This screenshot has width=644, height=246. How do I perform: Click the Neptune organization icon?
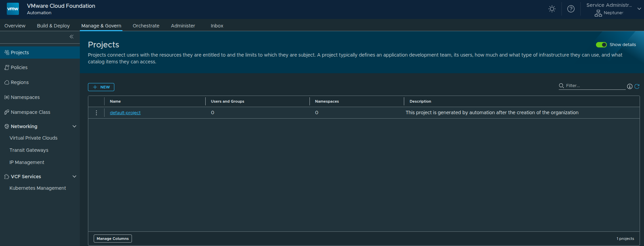click(x=598, y=13)
